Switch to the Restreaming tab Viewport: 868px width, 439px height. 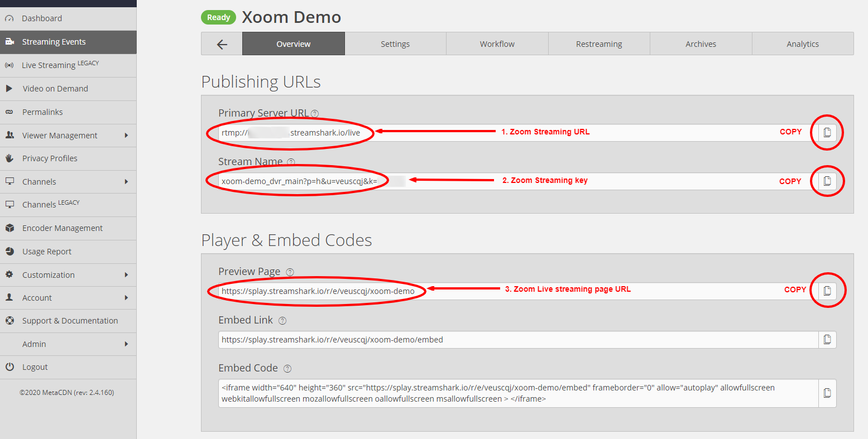coord(599,44)
